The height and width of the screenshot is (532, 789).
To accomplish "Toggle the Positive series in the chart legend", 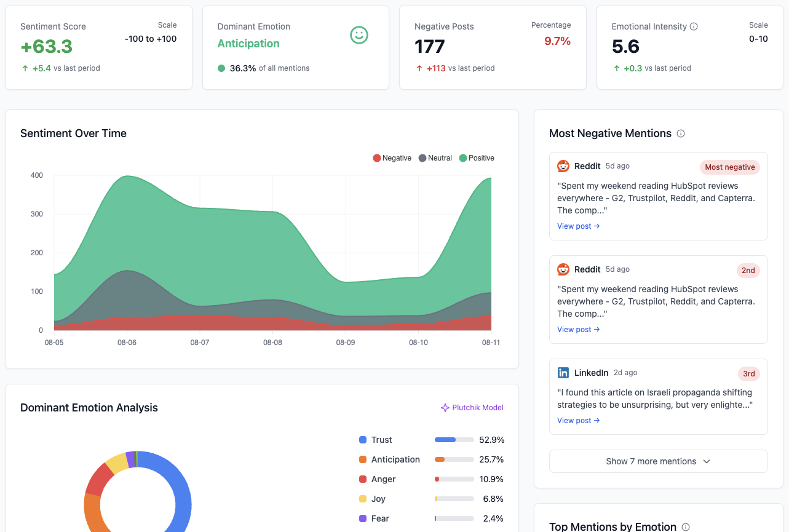I will (x=477, y=158).
